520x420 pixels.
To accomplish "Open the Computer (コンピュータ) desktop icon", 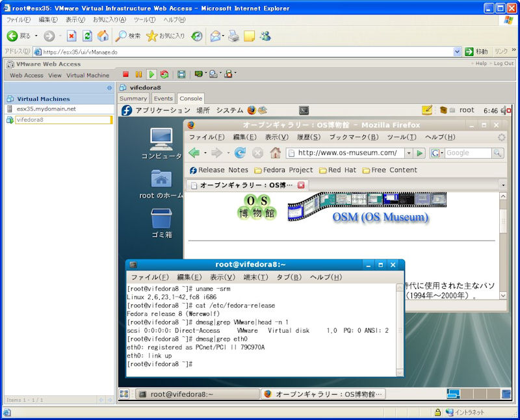I will tap(161, 144).
